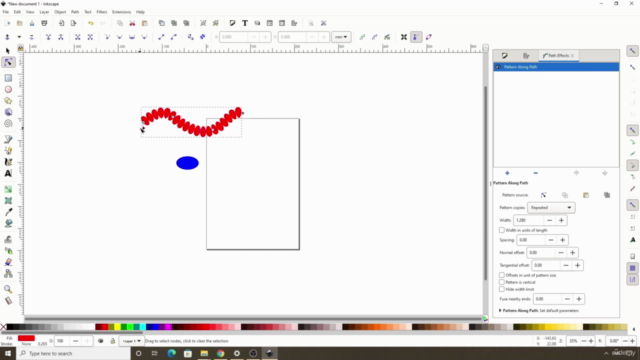Select the Star and polygon tool
The image size is (640, 360).
[x=8, y=101]
